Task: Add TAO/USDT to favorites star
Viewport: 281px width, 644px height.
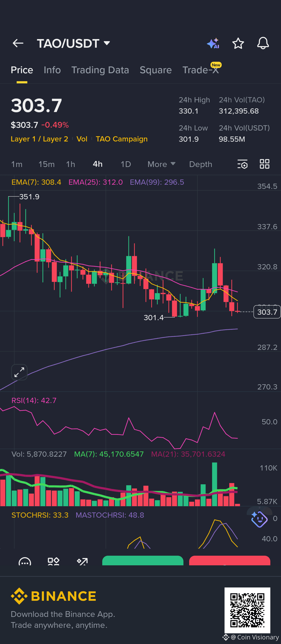Action: pyautogui.click(x=238, y=43)
